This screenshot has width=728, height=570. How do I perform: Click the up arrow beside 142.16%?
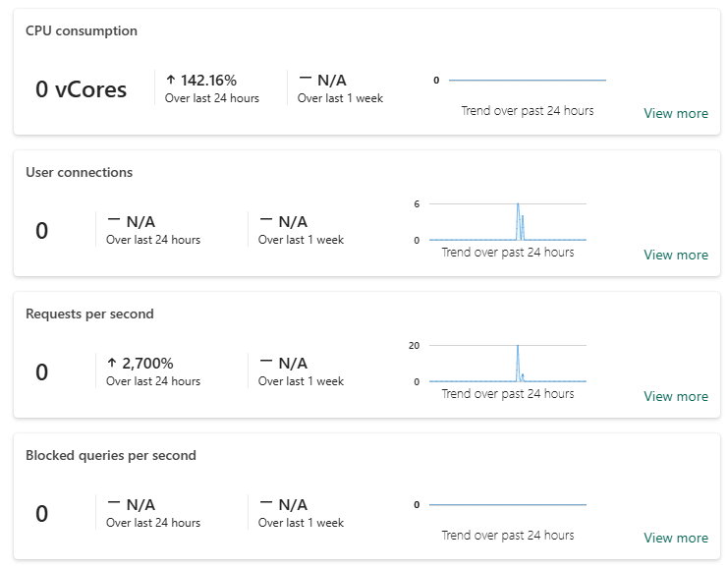point(170,81)
